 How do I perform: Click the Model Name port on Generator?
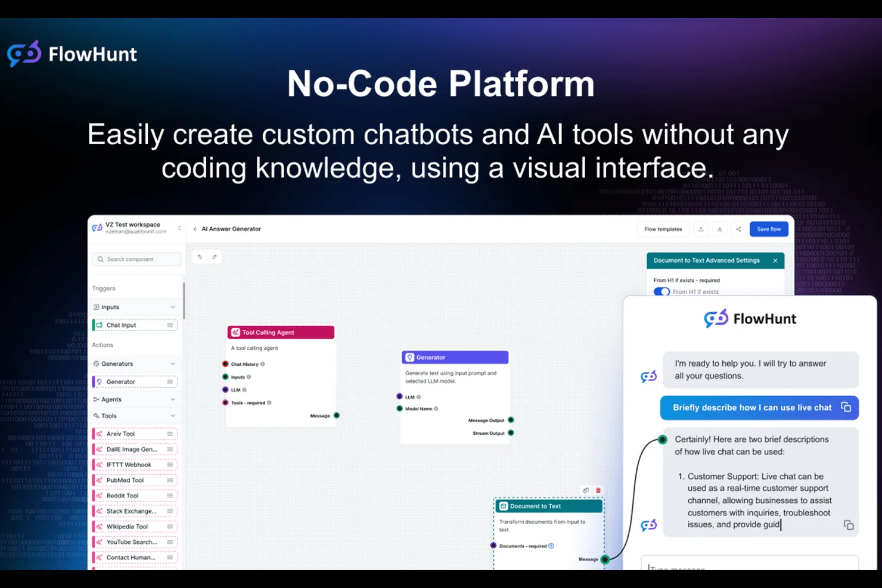point(399,409)
